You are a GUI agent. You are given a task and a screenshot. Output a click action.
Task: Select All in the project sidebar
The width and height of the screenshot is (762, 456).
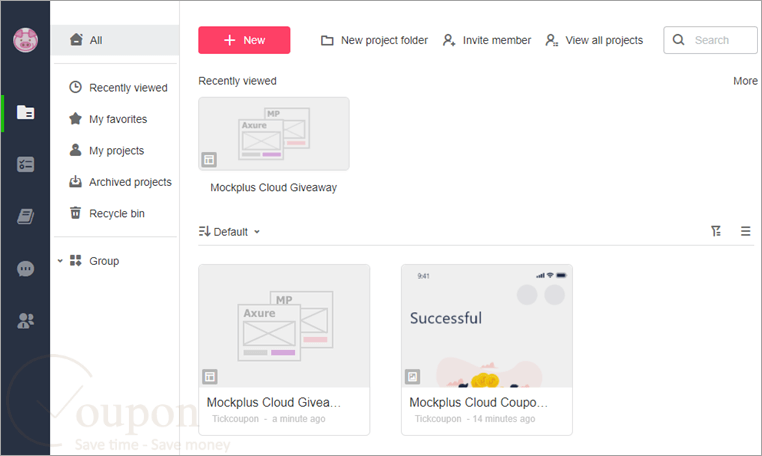click(x=115, y=40)
